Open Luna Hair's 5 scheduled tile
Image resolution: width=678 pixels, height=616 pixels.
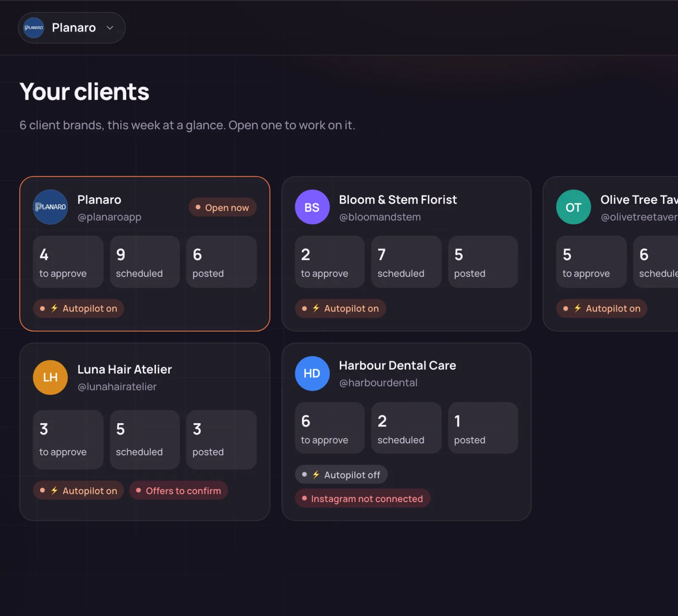[x=145, y=440]
